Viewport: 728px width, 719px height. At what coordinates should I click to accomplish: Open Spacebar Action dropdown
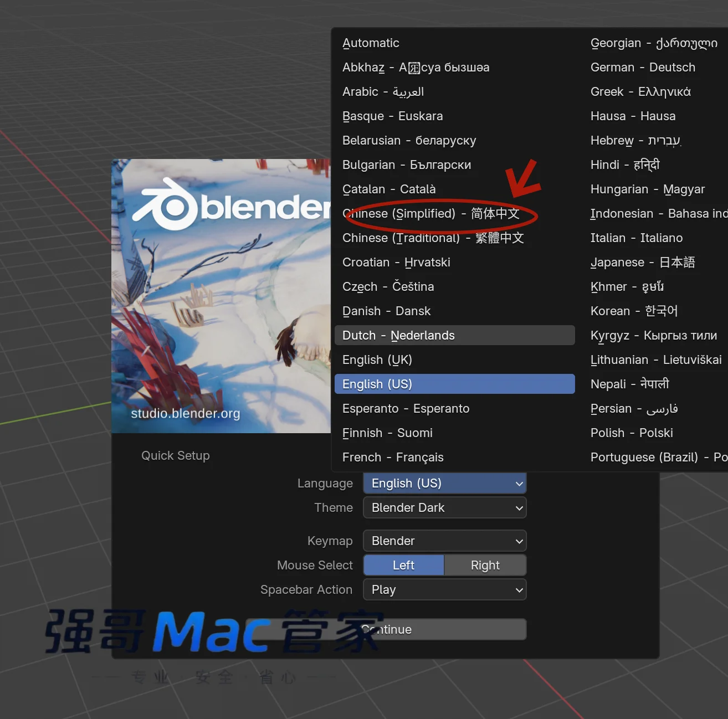coord(445,589)
